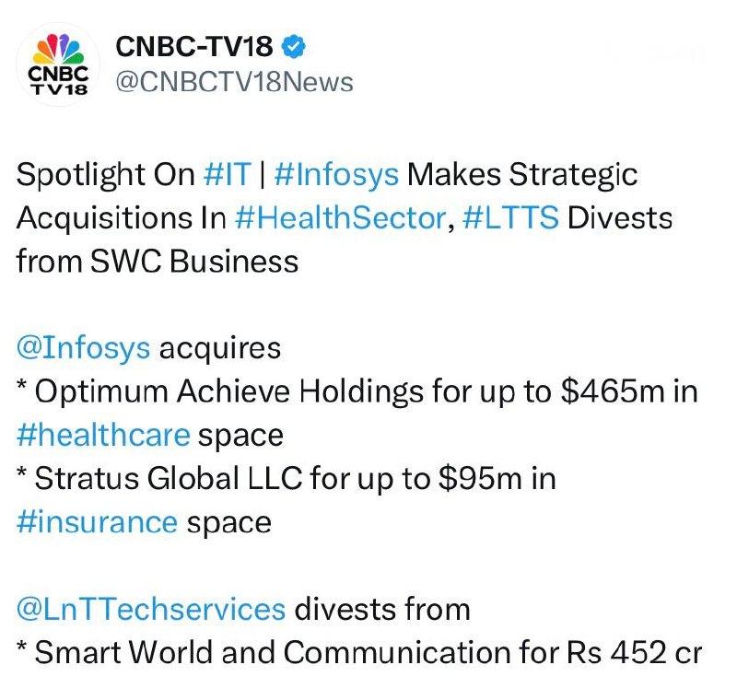Open the #LTTS hashtag
The width and height of the screenshot is (737, 700).
pos(513,218)
